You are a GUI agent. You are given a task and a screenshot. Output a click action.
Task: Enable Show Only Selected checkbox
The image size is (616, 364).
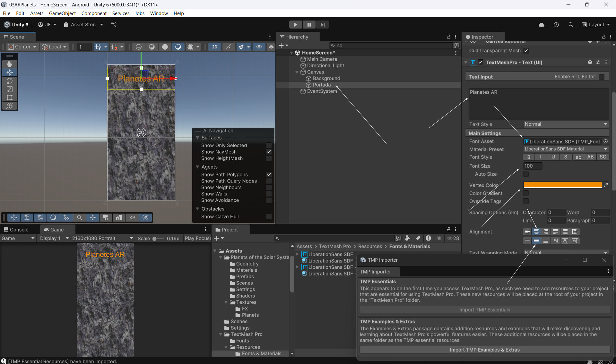(269, 146)
